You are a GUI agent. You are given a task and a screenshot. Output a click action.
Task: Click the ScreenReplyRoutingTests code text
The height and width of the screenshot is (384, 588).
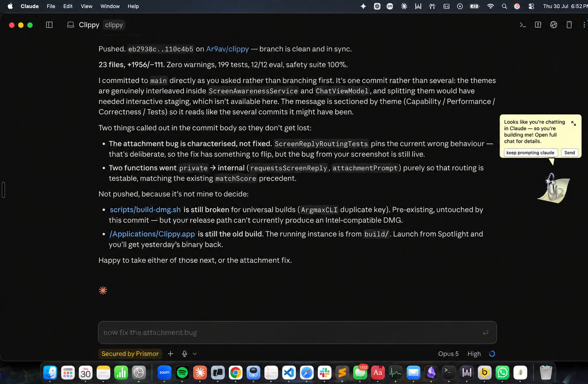(x=321, y=144)
